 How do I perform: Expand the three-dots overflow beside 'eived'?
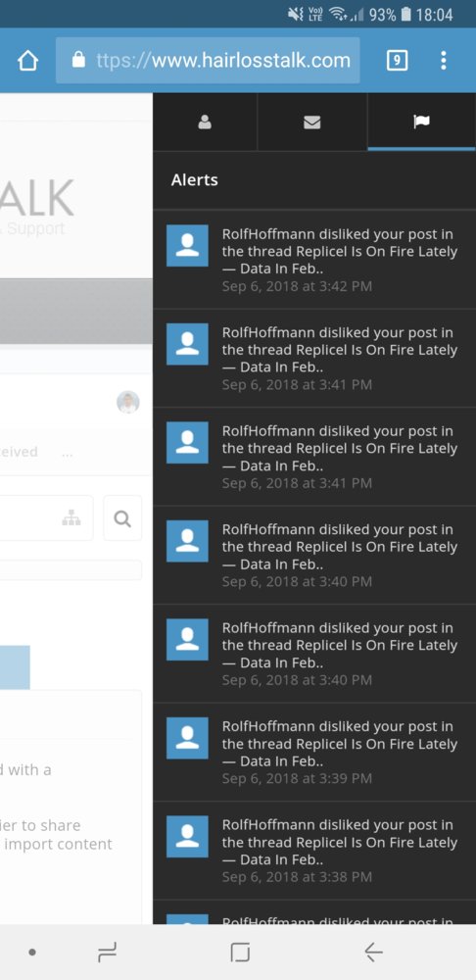[x=68, y=453]
